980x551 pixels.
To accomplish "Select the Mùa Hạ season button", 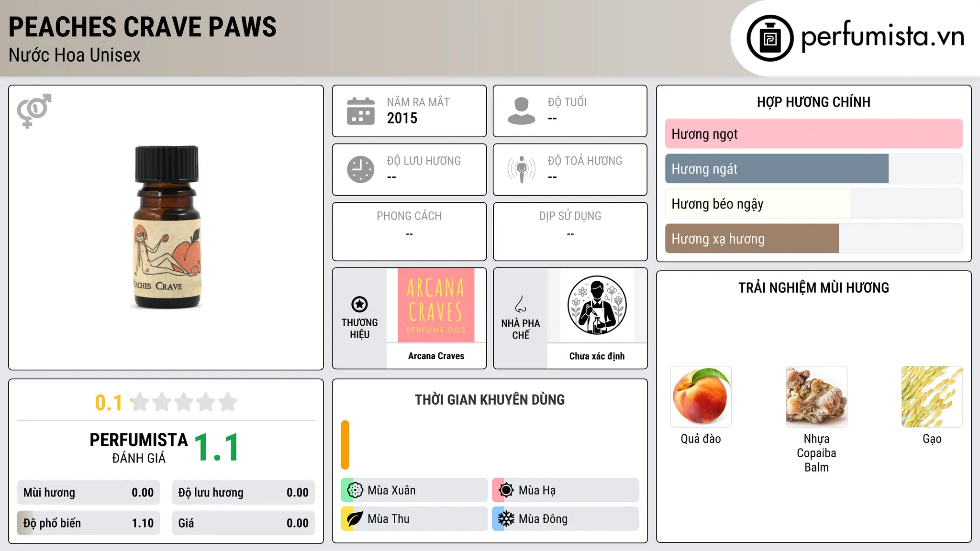I will (x=566, y=490).
